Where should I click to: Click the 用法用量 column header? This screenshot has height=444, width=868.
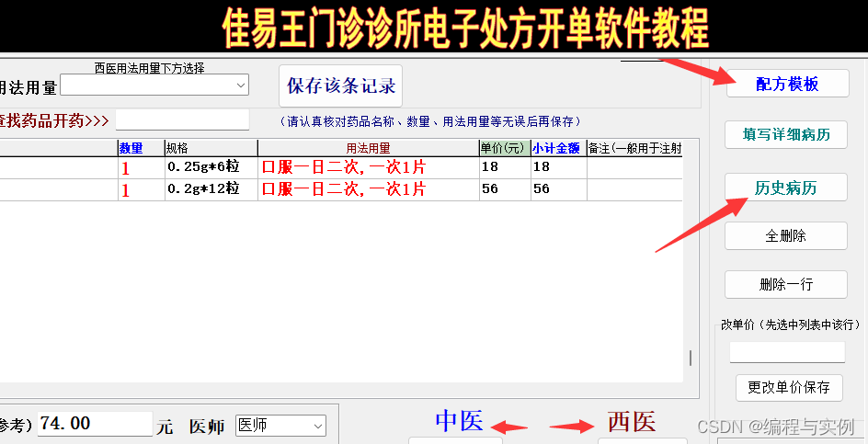coord(368,148)
